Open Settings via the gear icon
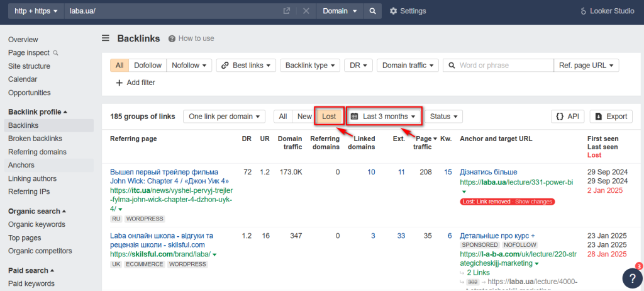 coord(393,11)
